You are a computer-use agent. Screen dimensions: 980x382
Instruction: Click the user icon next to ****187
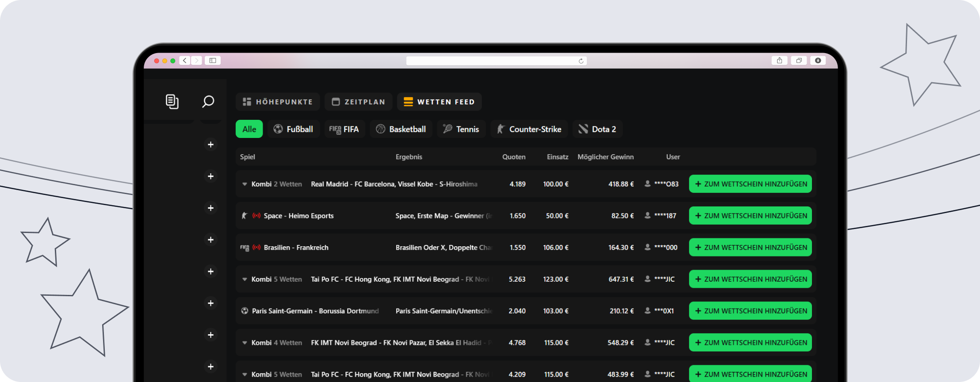tap(647, 216)
